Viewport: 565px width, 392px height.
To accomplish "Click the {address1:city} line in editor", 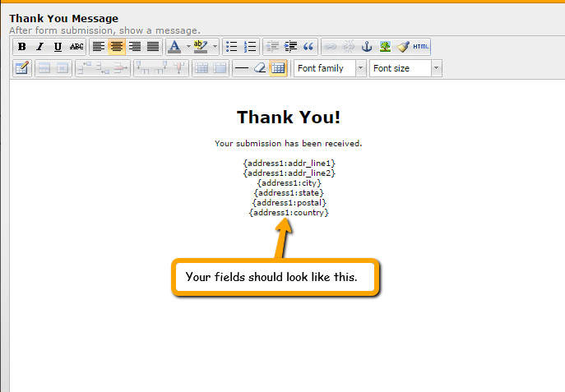I will coord(289,182).
